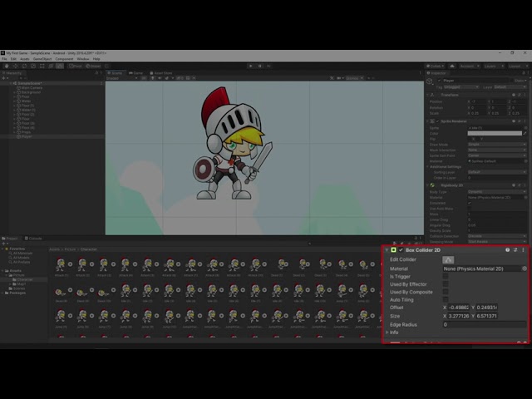Open the Body Type dropdown
The image size is (532, 399).
tap(497, 192)
